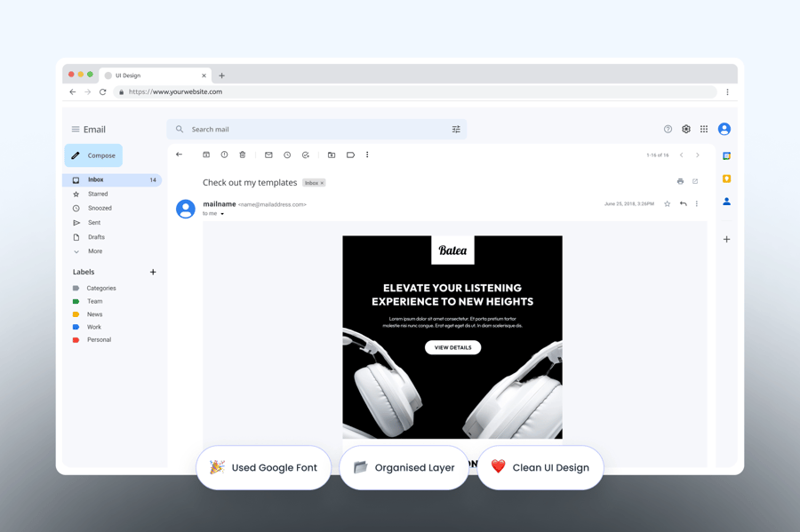Click the Compose button
Screen dimensions: 800x532
coord(93,155)
